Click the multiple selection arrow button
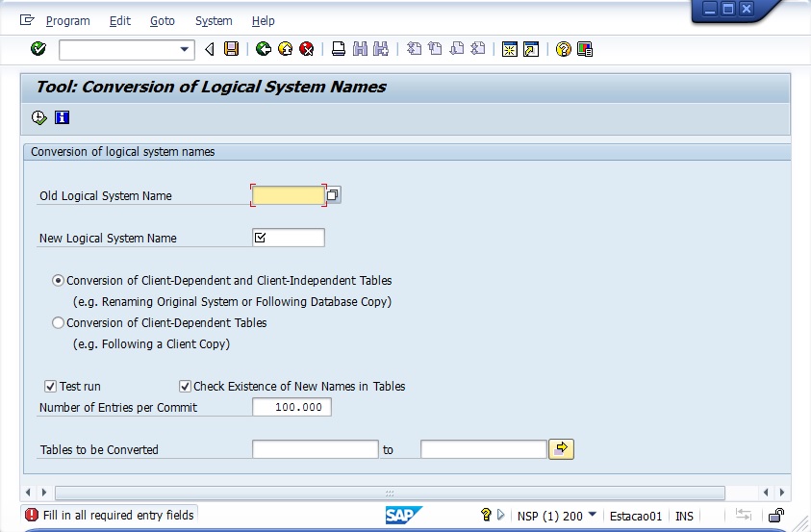Image resolution: width=811 pixels, height=532 pixels. (561, 448)
